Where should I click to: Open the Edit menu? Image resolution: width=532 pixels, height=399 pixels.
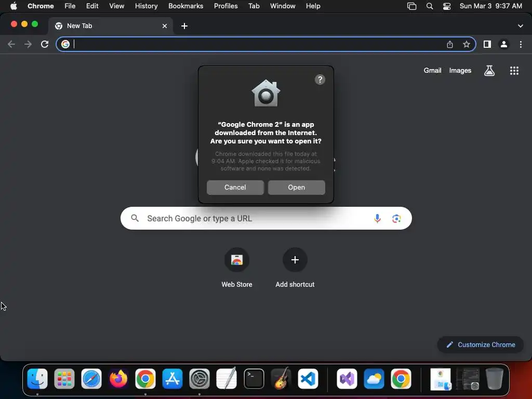(92, 6)
